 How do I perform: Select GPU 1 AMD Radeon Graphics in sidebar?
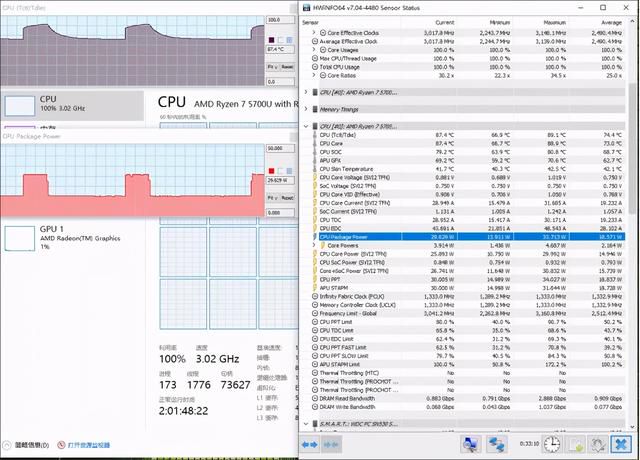pos(73,238)
